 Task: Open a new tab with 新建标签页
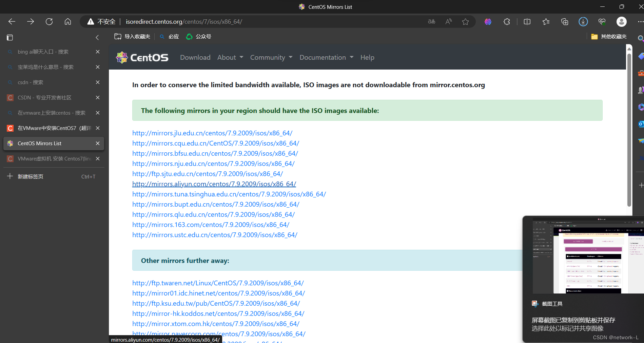click(x=54, y=176)
